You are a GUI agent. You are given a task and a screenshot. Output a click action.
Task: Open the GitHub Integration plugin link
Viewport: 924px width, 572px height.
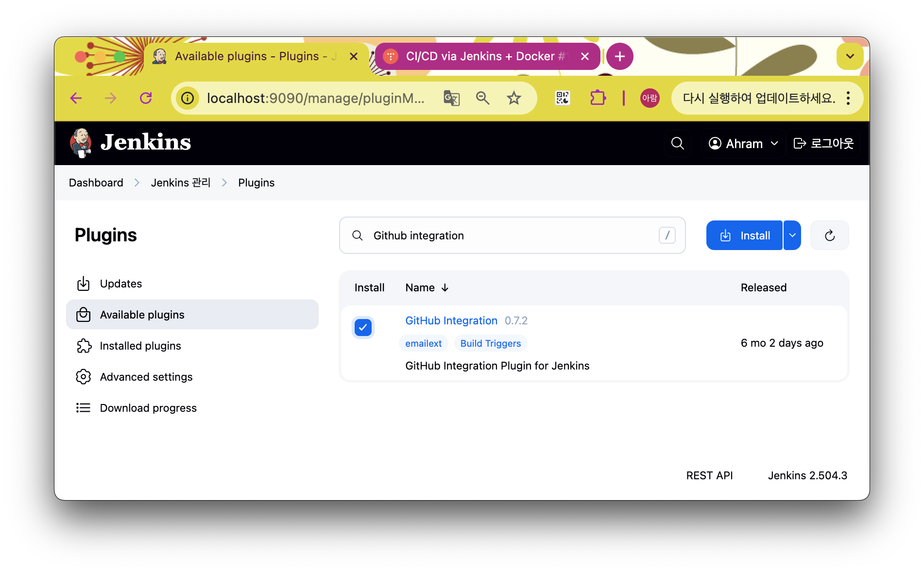click(451, 320)
